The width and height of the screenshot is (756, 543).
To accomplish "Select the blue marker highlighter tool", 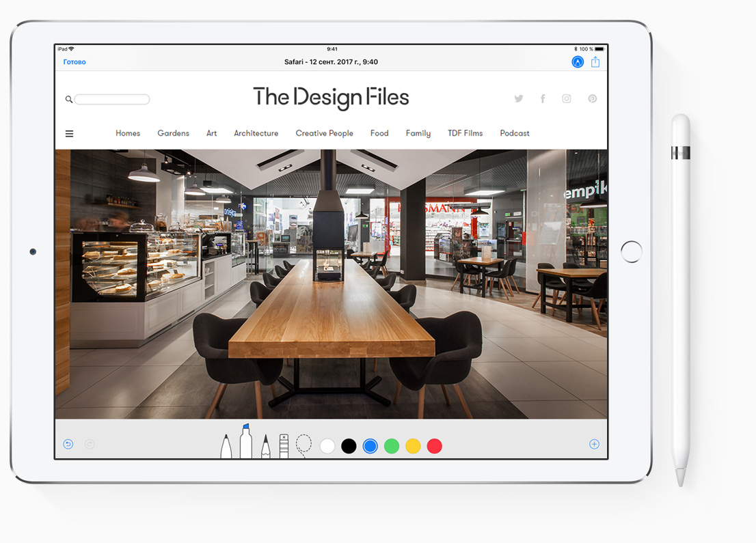I will coord(246,441).
